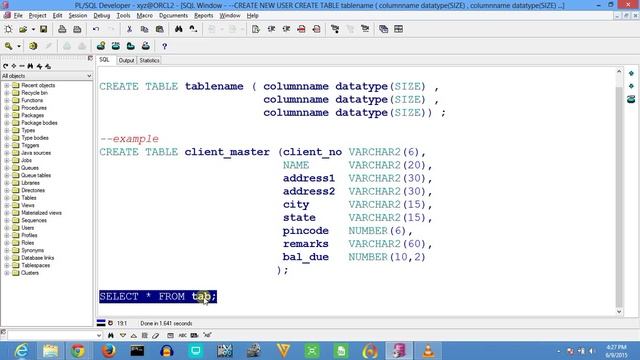
Task: Click the Save floppy disk icon
Action: tap(43, 29)
